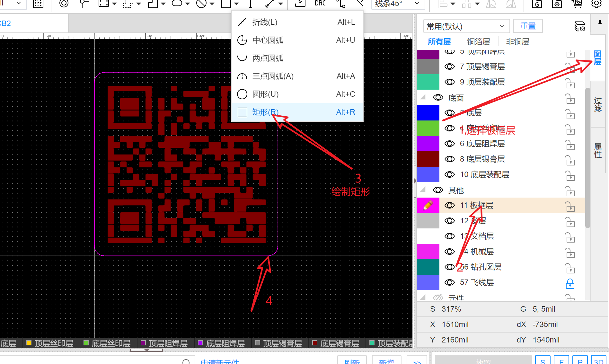
Task: Click the routing path tool icon
Action: [340, 3]
